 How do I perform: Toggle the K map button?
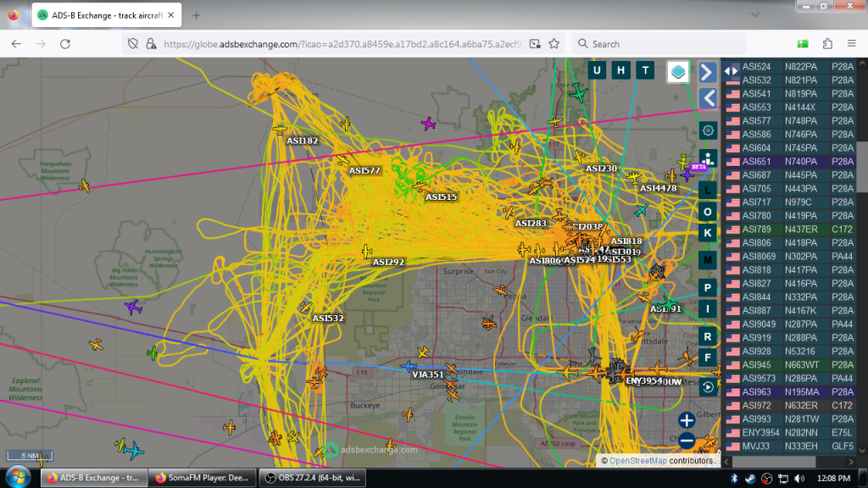(708, 233)
